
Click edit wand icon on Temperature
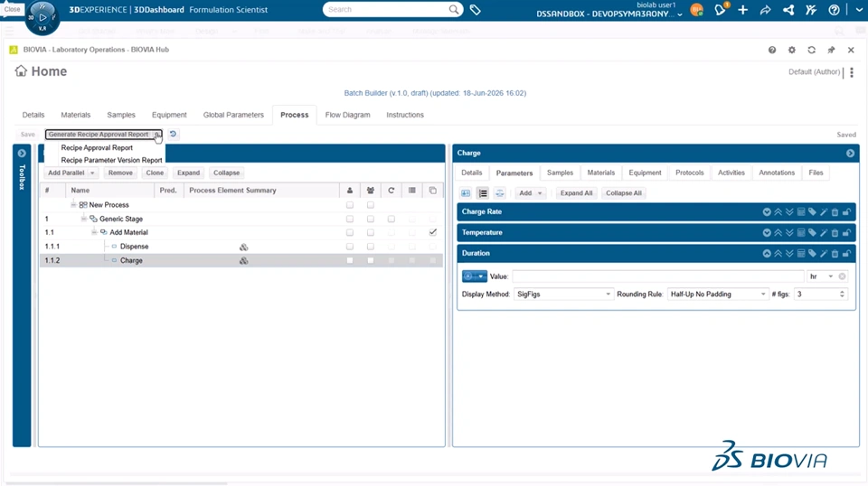click(x=824, y=233)
